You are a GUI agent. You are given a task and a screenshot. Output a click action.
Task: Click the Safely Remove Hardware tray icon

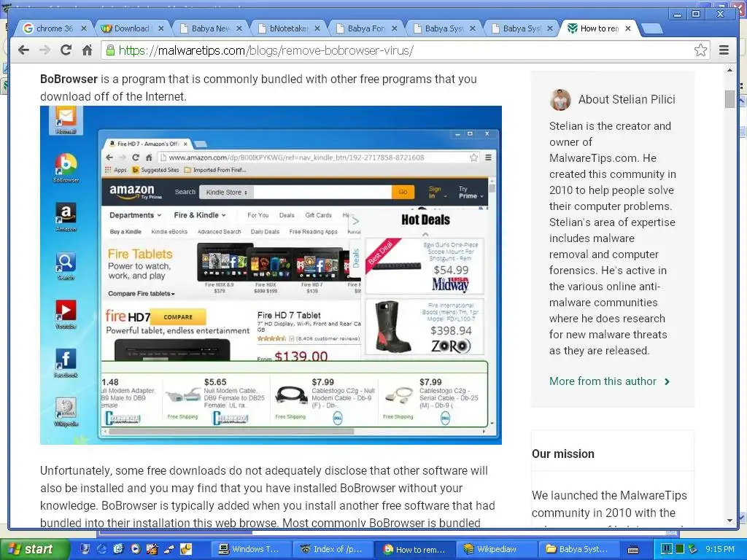pyautogui.click(x=693, y=549)
